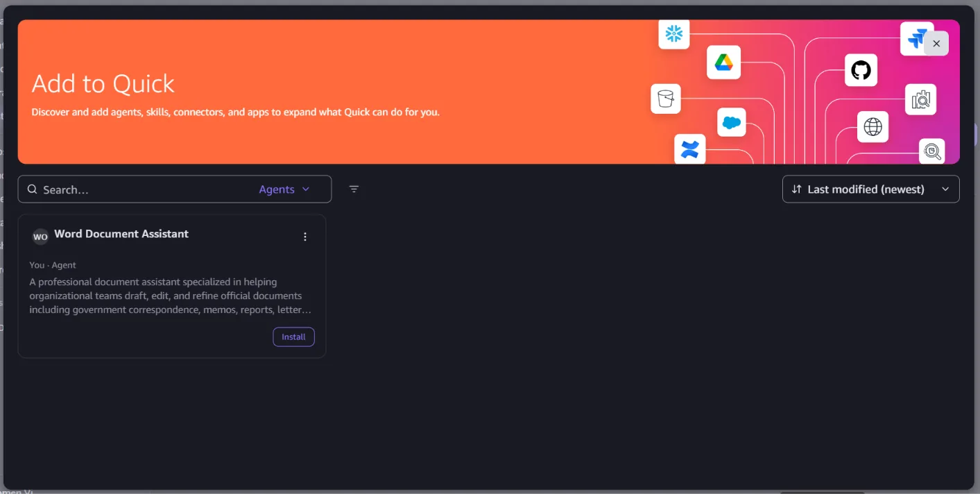
Task: Click the Confluence icon in banner
Action: click(689, 149)
